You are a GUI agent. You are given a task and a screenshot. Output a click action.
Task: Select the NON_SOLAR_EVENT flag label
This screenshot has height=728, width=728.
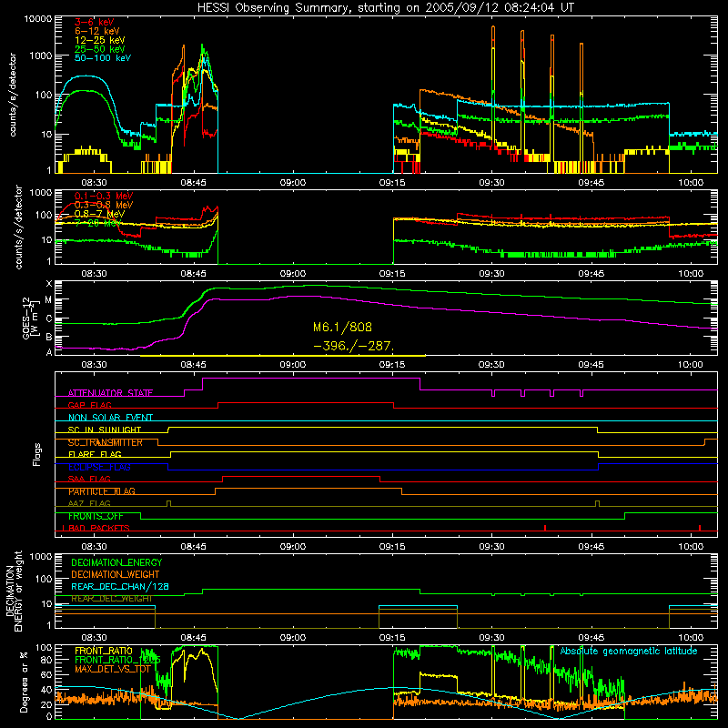pyautogui.click(x=110, y=418)
